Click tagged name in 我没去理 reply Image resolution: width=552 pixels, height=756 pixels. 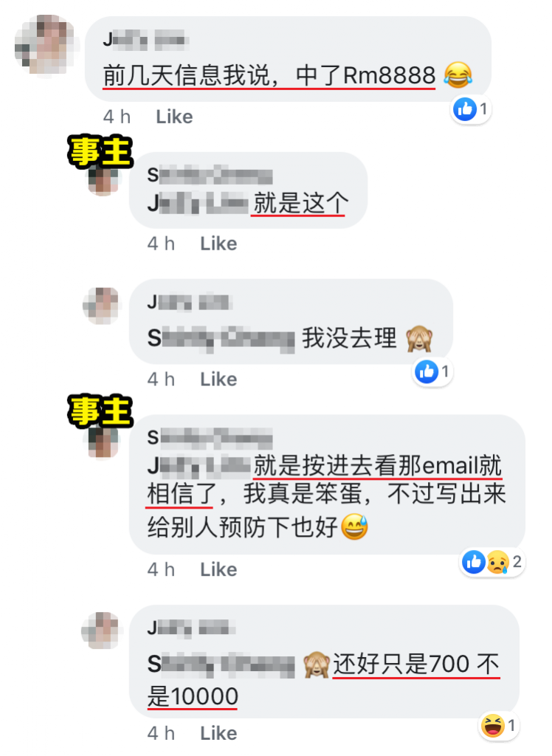click(x=221, y=339)
